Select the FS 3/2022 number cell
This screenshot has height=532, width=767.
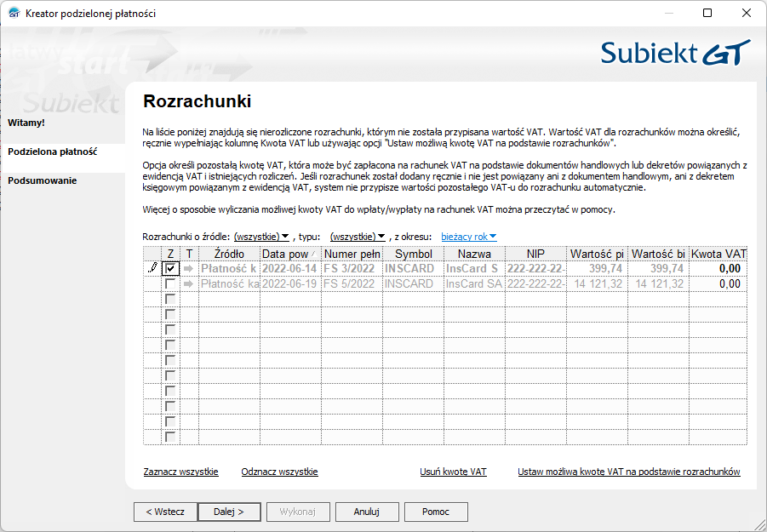(352, 268)
